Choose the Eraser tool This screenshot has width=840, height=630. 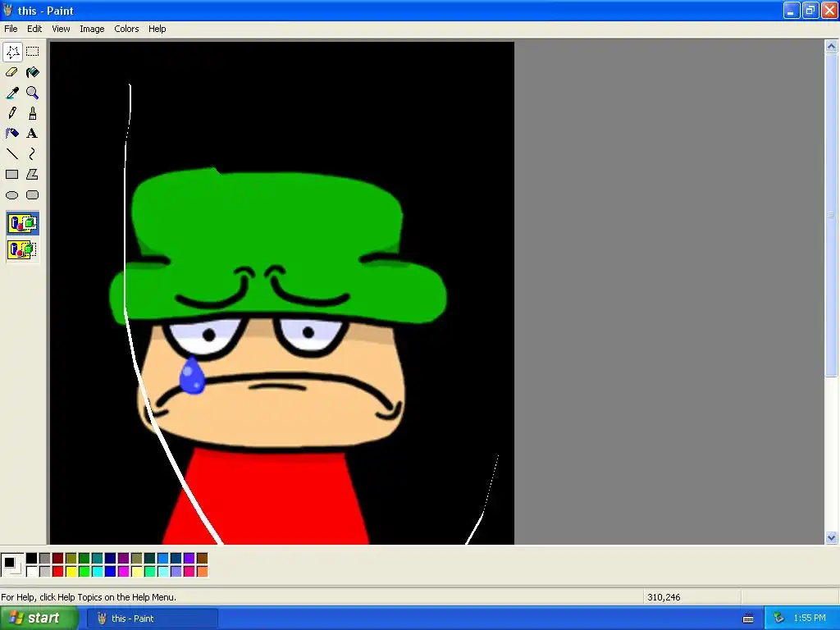[x=12, y=72]
